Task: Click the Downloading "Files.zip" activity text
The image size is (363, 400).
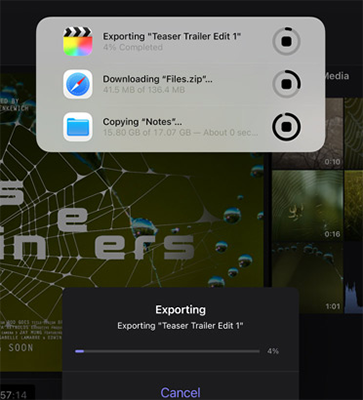Action: tap(158, 79)
